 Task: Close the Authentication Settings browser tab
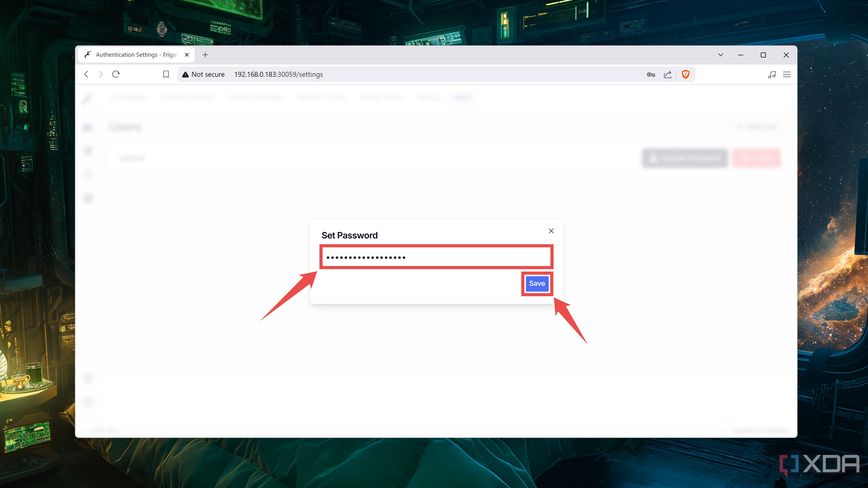pos(187,54)
